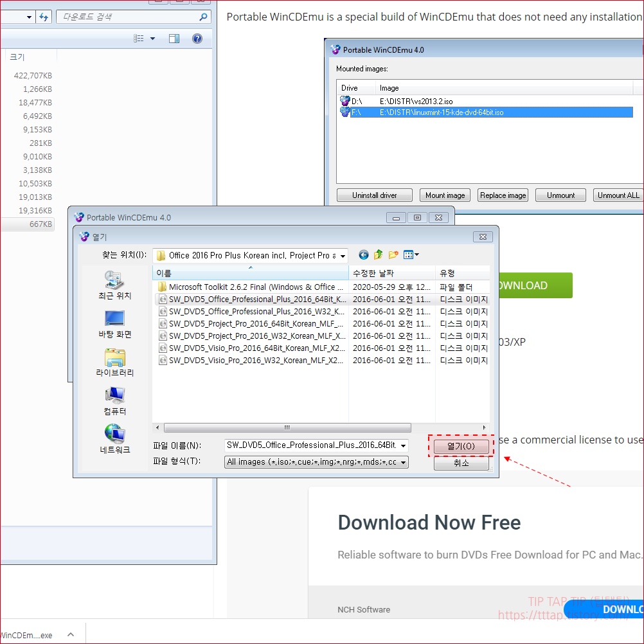The width and height of the screenshot is (644, 644).
Task: Select the 422,707KB file row in Explorer
Action: (28, 76)
